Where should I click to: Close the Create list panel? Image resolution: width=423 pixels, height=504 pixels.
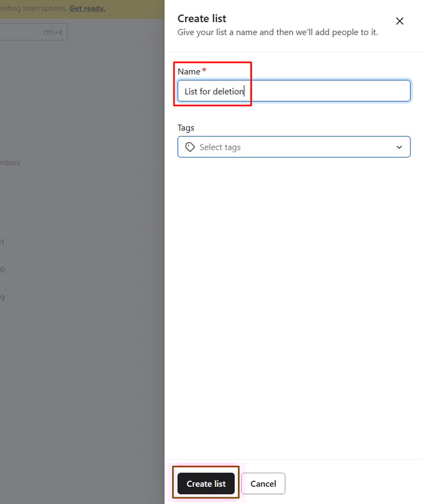pyautogui.click(x=400, y=22)
